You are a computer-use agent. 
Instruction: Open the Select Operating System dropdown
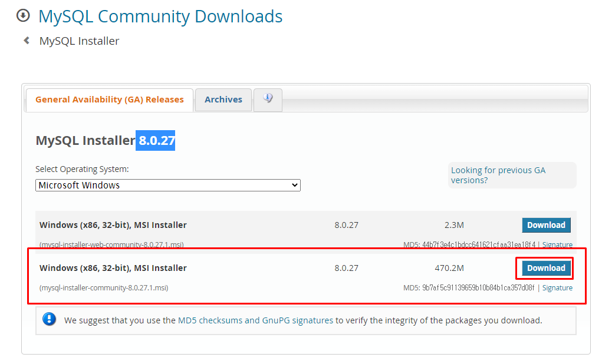pyautogui.click(x=168, y=186)
